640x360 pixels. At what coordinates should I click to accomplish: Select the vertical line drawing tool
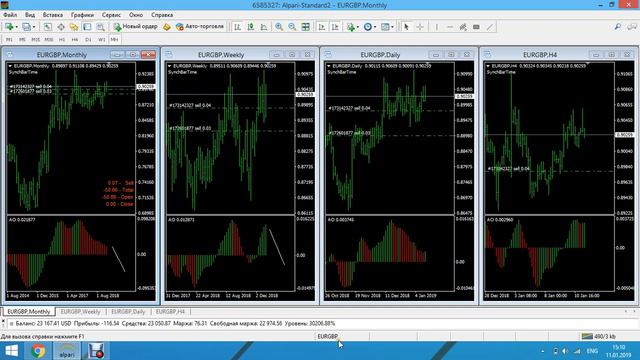pyautogui.click(x=436, y=27)
